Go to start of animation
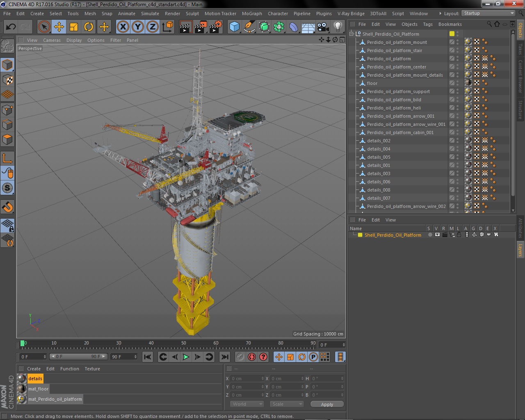 pos(147,357)
